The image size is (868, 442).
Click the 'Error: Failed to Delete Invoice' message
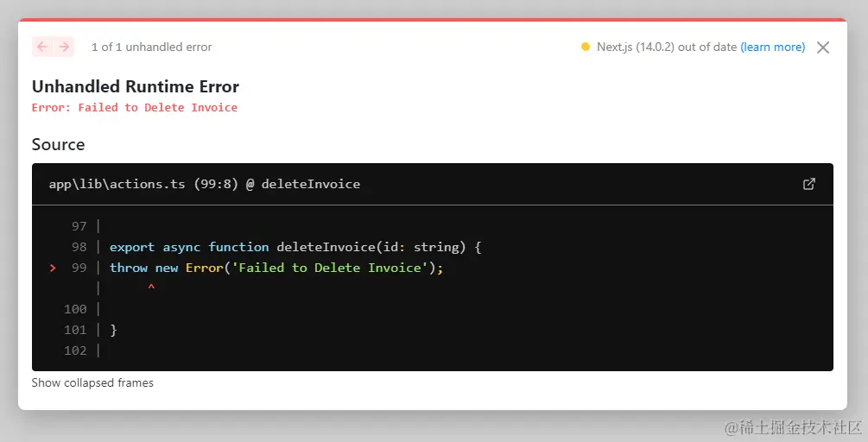[135, 108]
